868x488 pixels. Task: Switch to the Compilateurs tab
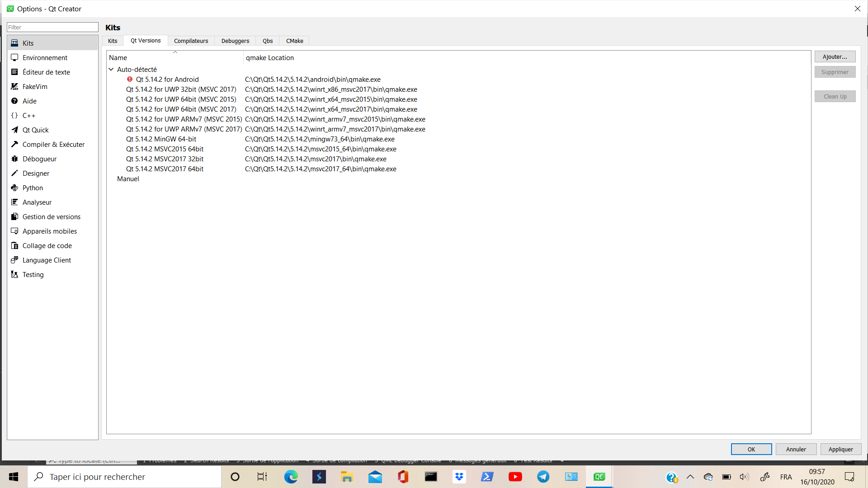pyautogui.click(x=190, y=41)
